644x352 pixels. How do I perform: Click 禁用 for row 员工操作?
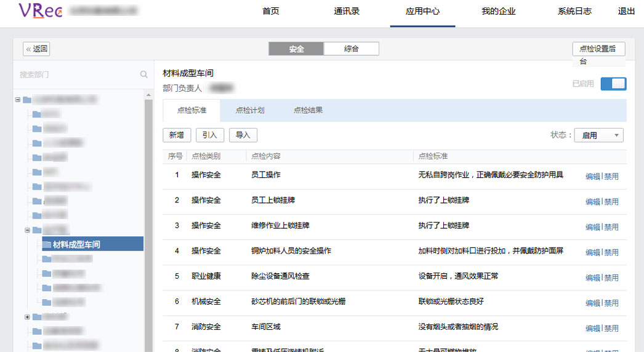(x=611, y=176)
